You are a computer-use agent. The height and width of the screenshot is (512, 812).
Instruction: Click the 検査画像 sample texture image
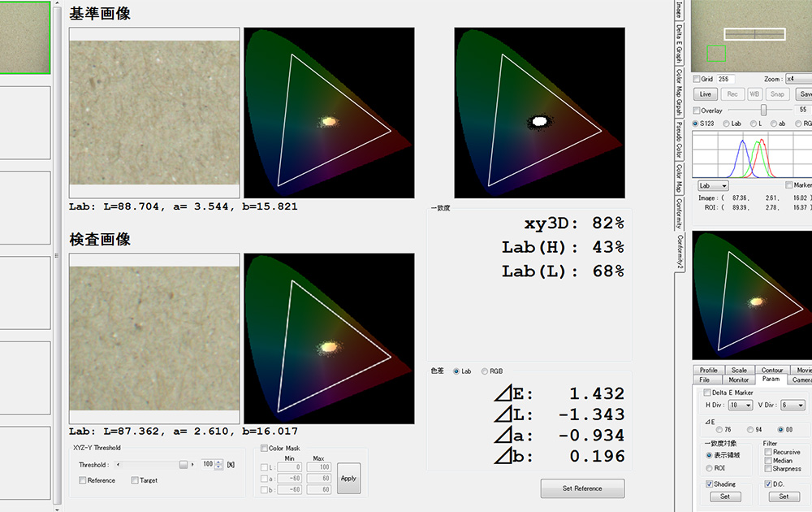point(154,338)
